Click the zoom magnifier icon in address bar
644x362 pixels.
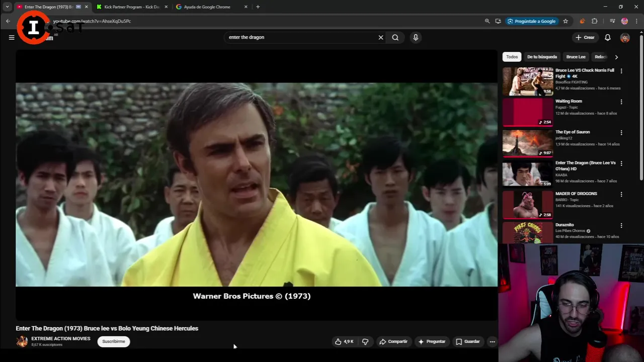click(487, 21)
